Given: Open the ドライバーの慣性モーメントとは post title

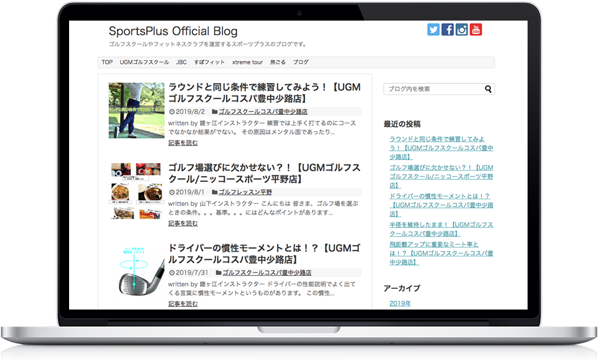Looking at the screenshot, I should [x=264, y=254].
